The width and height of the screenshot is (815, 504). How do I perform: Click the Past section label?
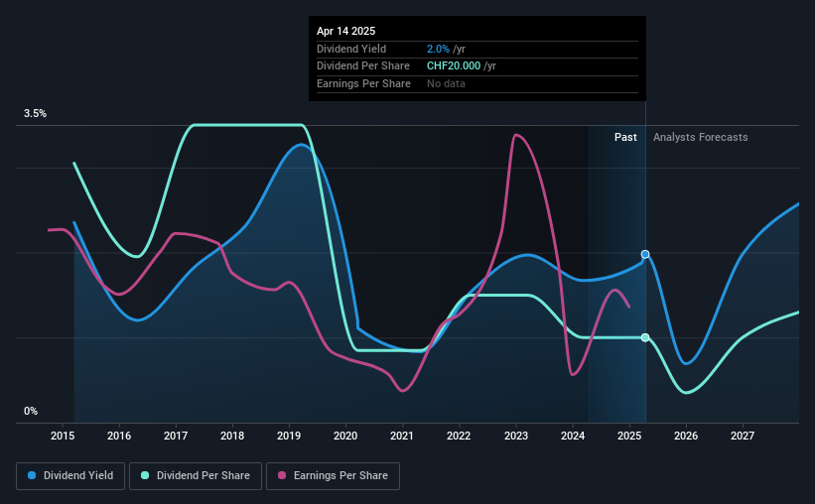625,137
